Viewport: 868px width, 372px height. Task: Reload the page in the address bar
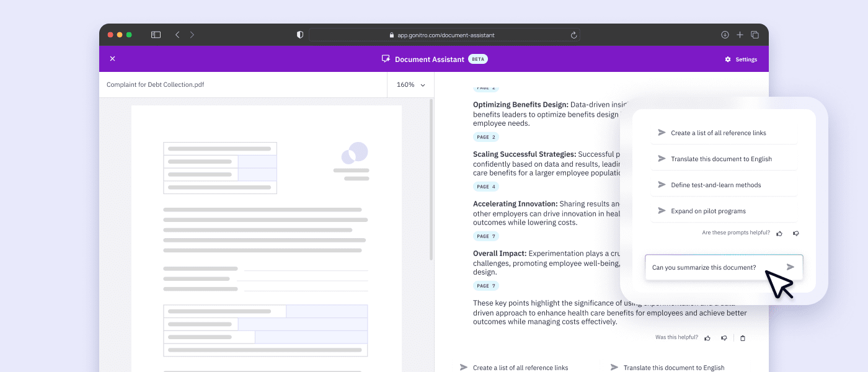coord(573,35)
